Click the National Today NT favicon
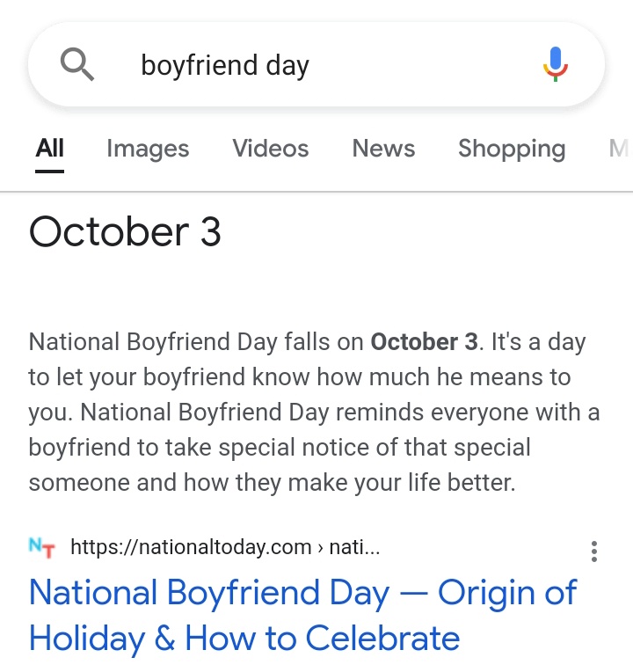The width and height of the screenshot is (633, 672). pyautogui.click(x=42, y=548)
